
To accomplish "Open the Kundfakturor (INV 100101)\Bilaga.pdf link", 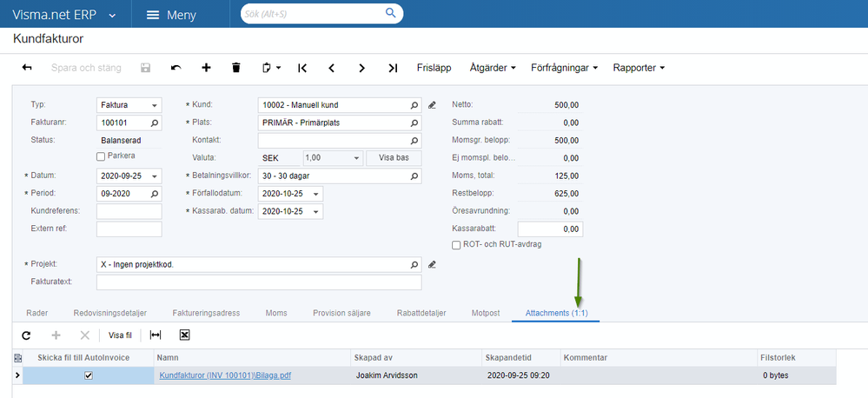I will click(225, 375).
